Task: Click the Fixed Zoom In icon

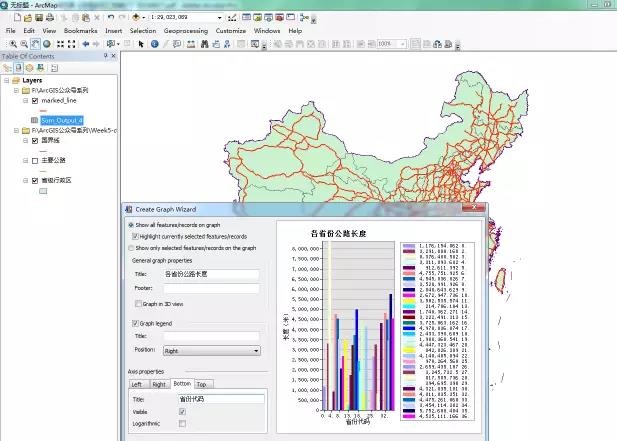Action: (x=60, y=44)
